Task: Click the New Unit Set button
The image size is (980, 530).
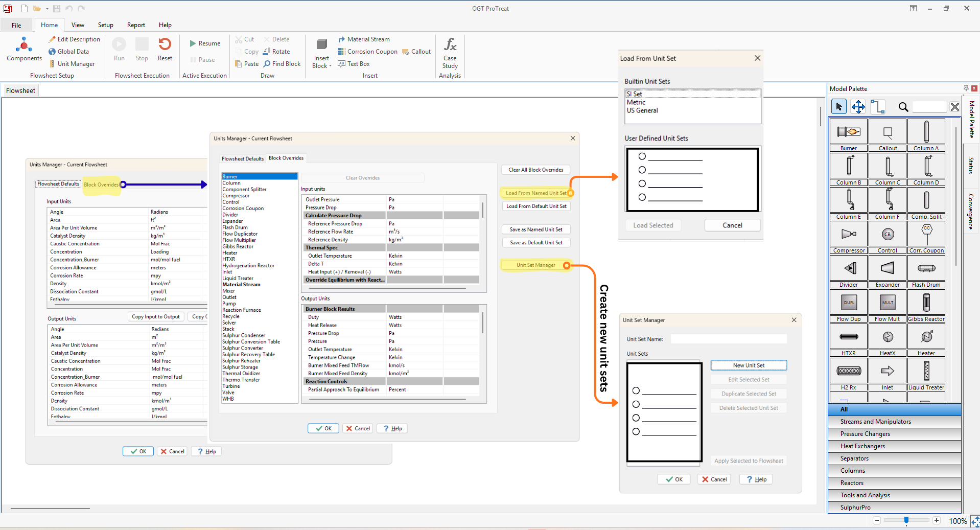Action: tap(749, 365)
